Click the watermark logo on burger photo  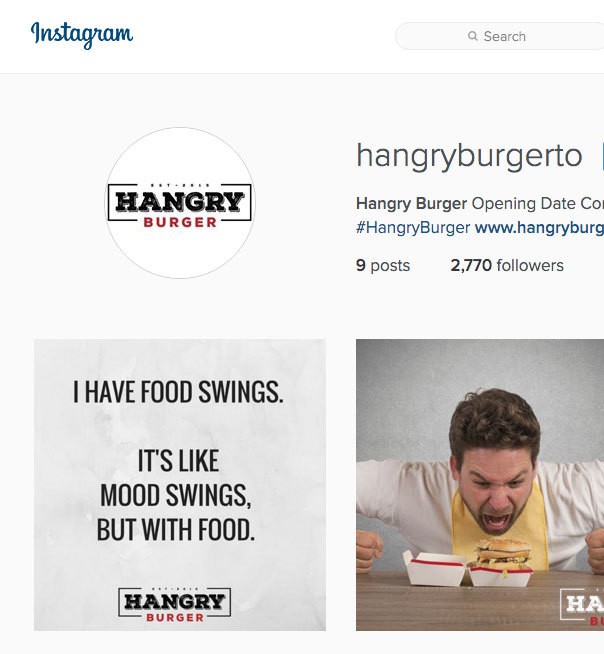point(582,607)
